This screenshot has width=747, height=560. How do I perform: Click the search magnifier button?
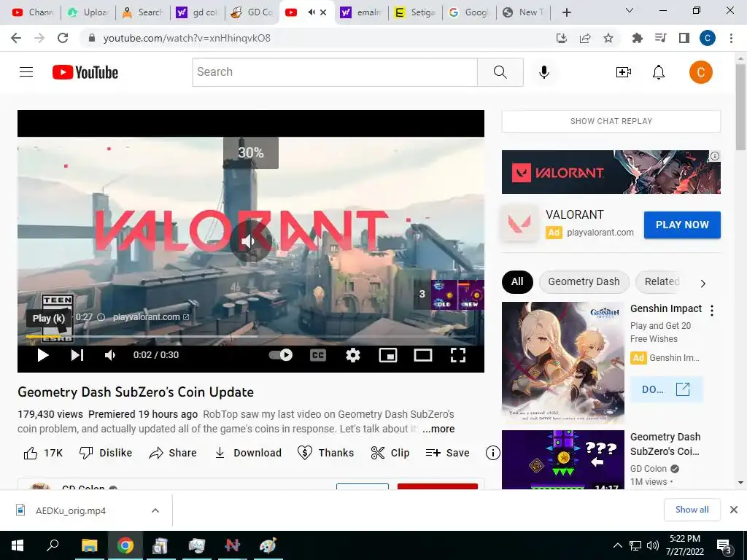(x=500, y=72)
